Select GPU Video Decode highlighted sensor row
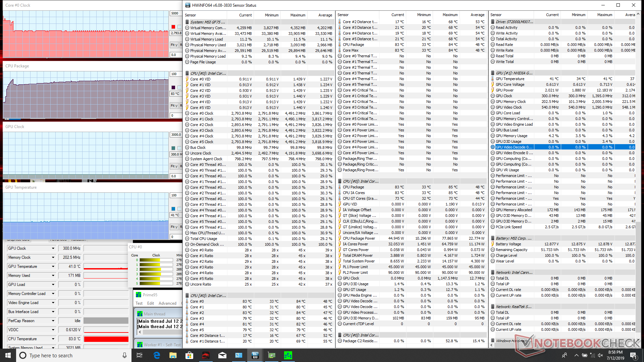The image size is (644, 362). tap(514, 147)
